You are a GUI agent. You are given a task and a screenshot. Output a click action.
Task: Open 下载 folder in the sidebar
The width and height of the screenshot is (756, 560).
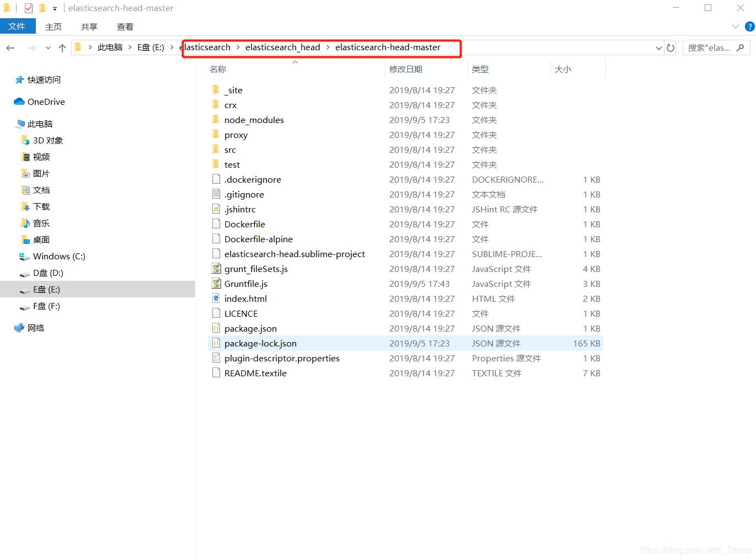[x=41, y=207]
